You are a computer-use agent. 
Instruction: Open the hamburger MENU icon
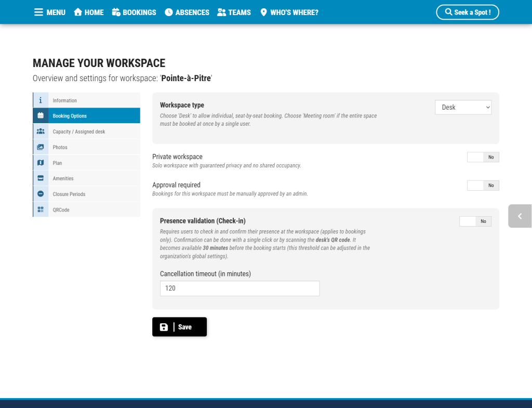pyautogui.click(x=38, y=12)
